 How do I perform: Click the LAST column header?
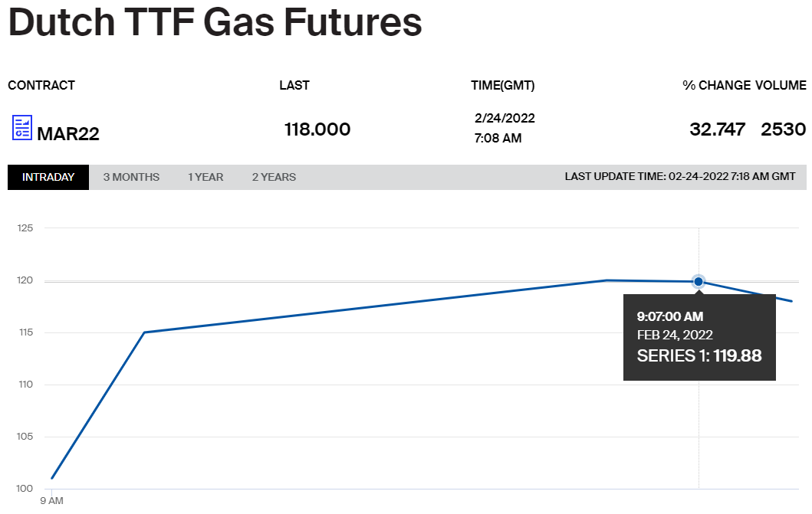pyautogui.click(x=294, y=85)
